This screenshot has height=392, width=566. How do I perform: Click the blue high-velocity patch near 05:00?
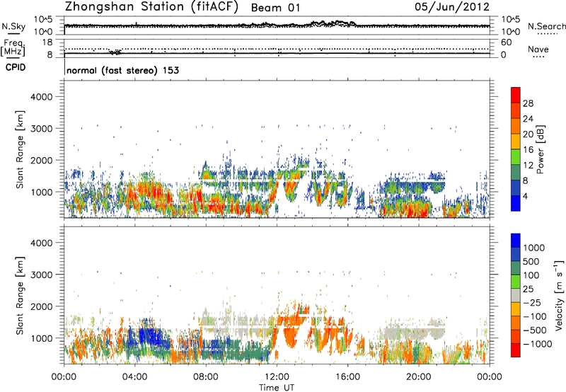tap(149, 335)
